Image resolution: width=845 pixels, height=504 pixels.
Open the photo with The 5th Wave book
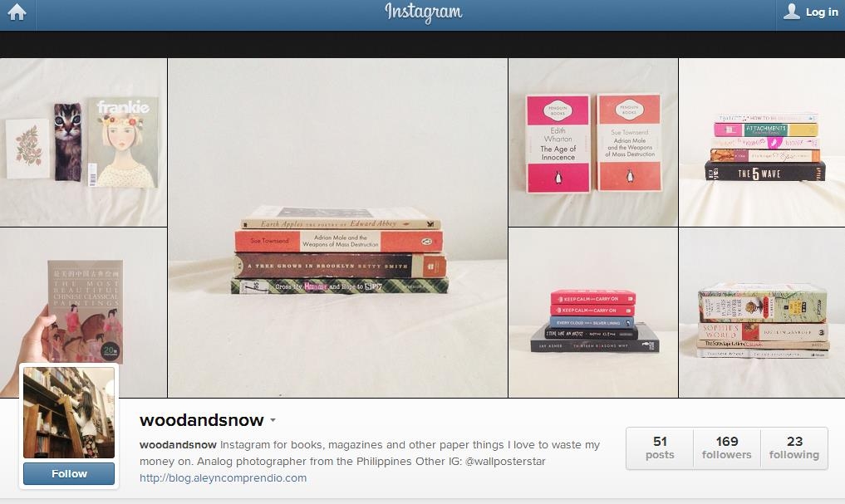[762, 142]
